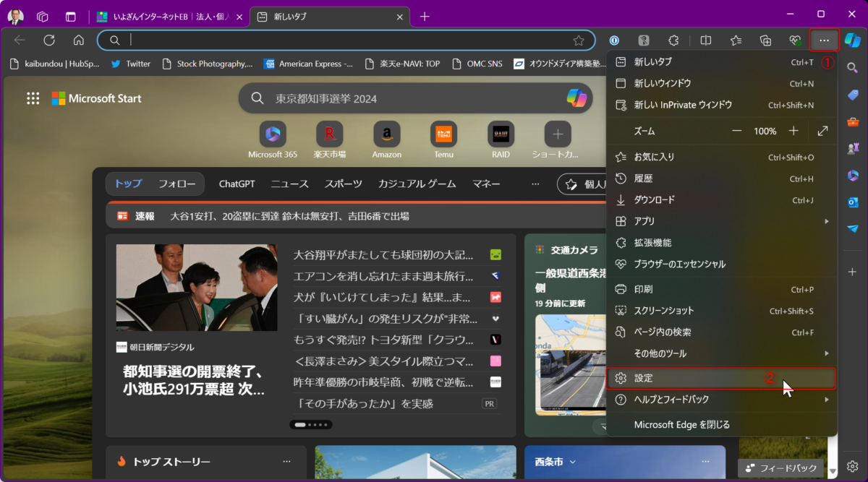The width and height of the screenshot is (868, 482).
Task: Open 履歴 from the menu
Action: click(x=722, y=178)
